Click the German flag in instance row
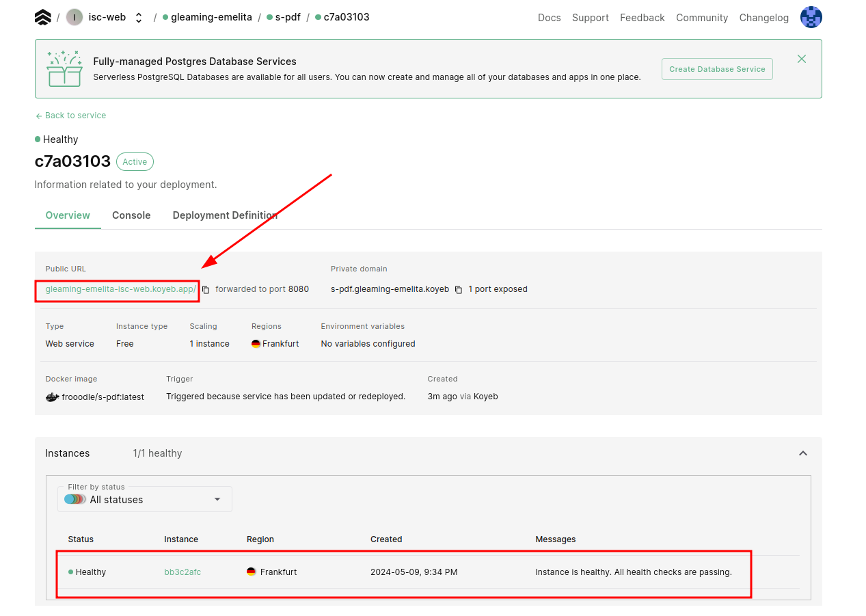Image resolution: width=866 pixels, height=616 pixels. coord(252,572)
